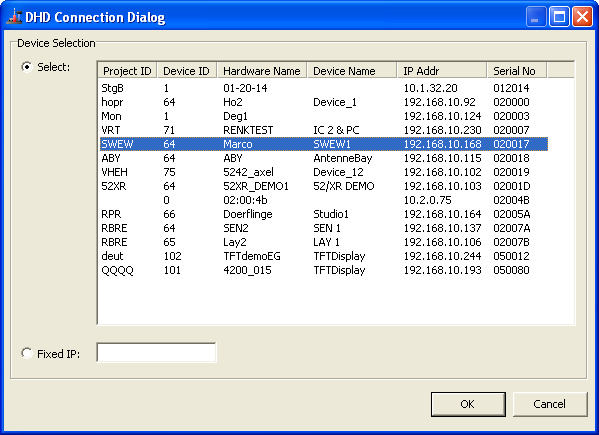Enable the Fixed IP radio button
Image resolution: width=599 pixels, height=435 pixels.
(27, 354)
